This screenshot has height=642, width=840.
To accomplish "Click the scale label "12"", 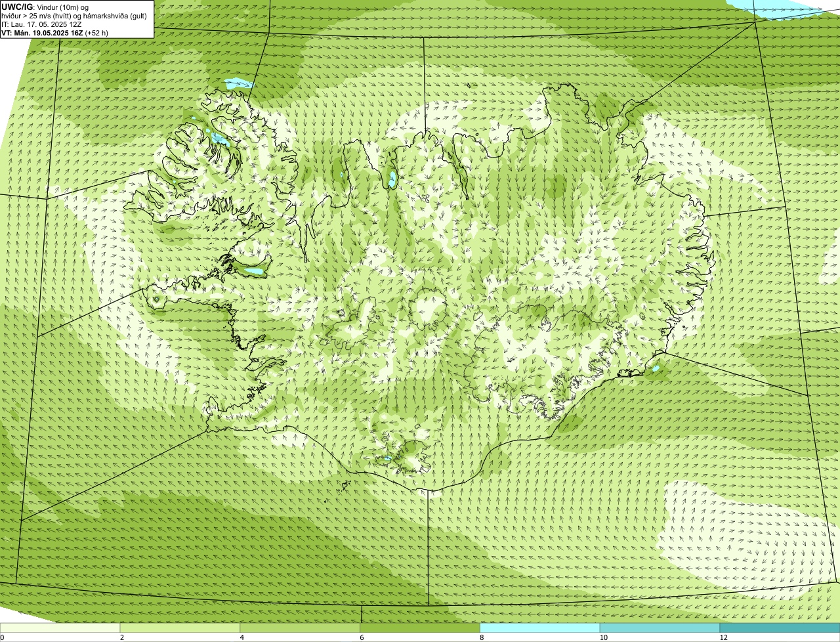I will pos(723,637).
